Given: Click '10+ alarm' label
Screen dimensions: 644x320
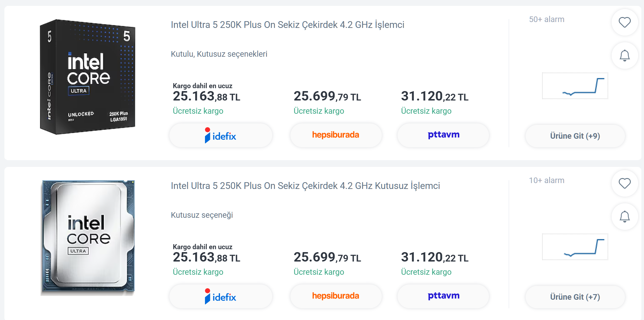Looking at the screenshot, I should click(x=547, y=180).
